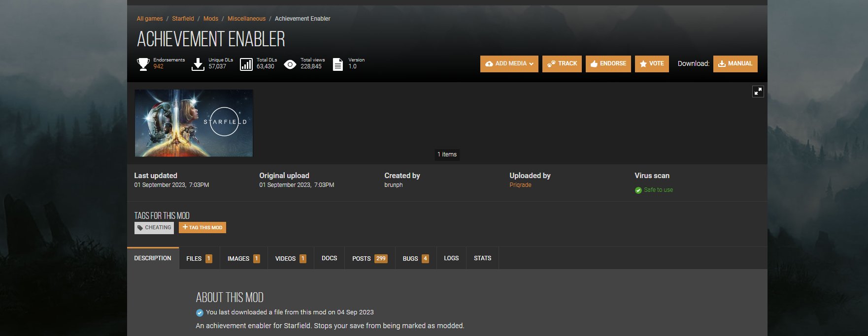Click the Achievement Enabler page title
The image size is (868, 336).
click(211, 39)
